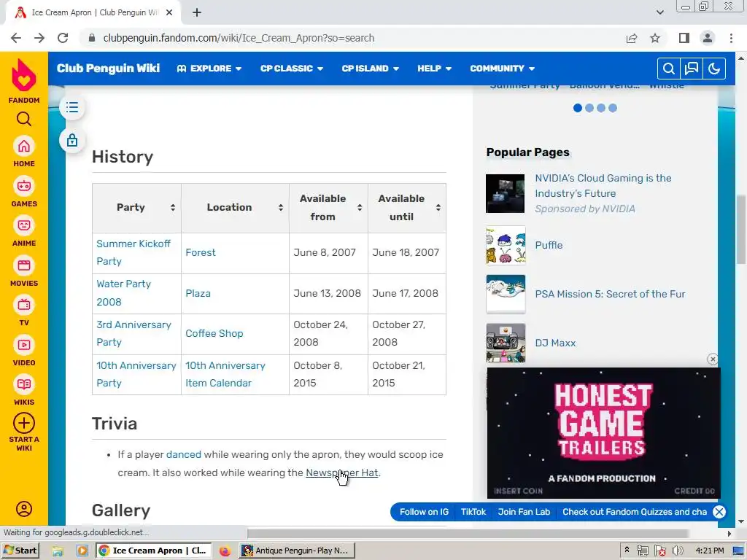Open the ANIME sidebar icon
The image size is (747, 560).
[x=24, y=226]
